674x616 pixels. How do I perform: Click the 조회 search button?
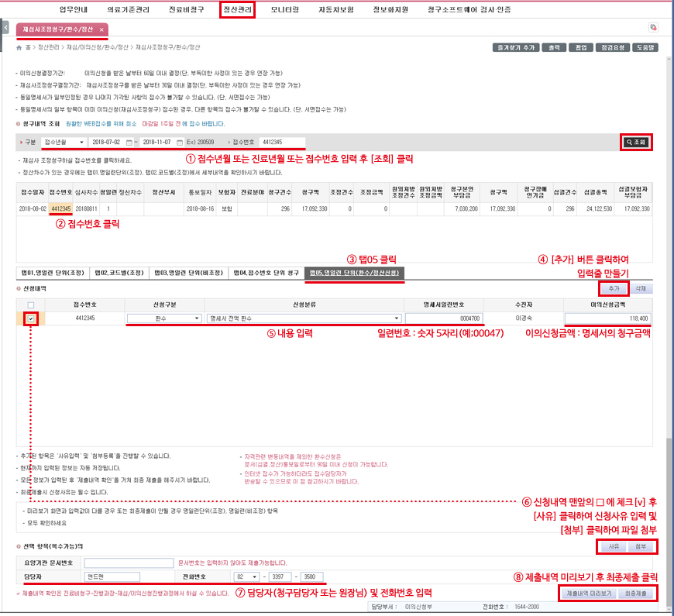pos(636,143)
